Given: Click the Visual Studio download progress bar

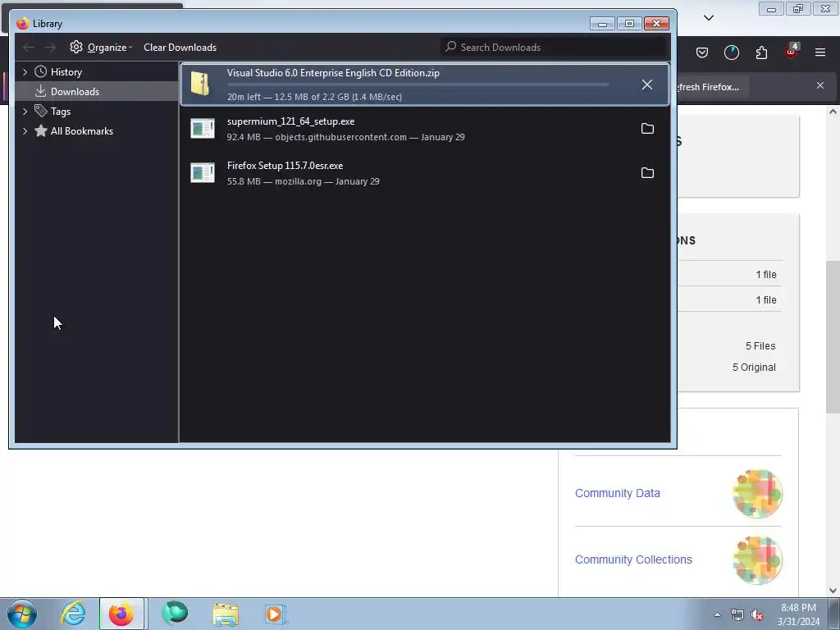Looking at the screenshot, I should (418, 84).
